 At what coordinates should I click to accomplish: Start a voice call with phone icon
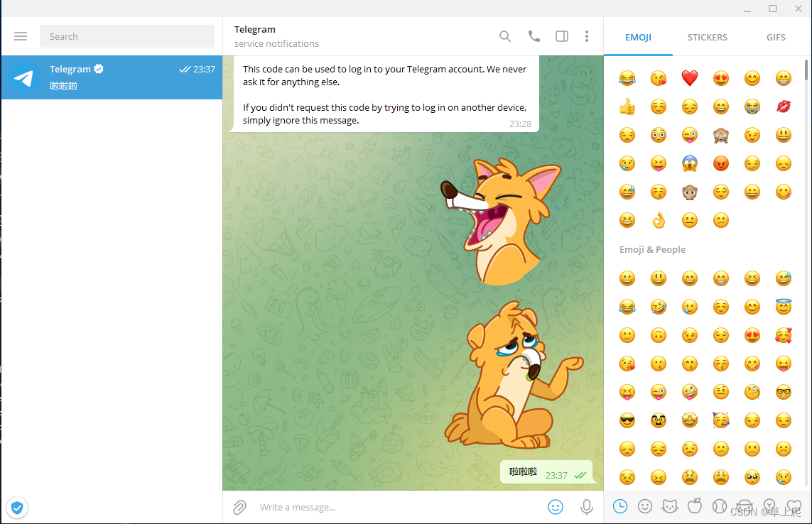534,36
